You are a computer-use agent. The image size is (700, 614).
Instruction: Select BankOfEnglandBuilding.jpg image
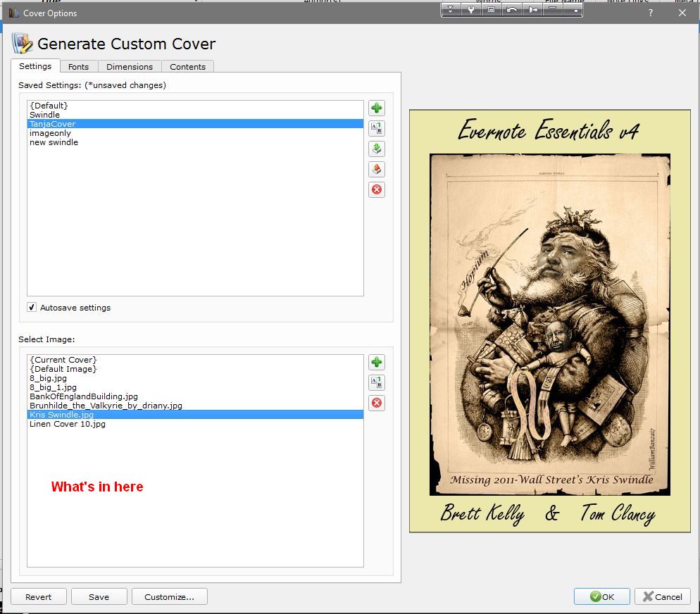click(195, 396)
